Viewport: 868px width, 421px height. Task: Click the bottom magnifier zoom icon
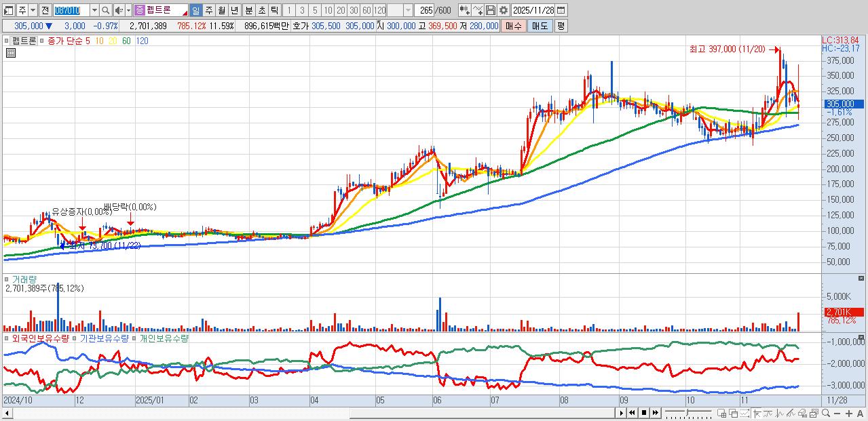(x=826, y=413)
